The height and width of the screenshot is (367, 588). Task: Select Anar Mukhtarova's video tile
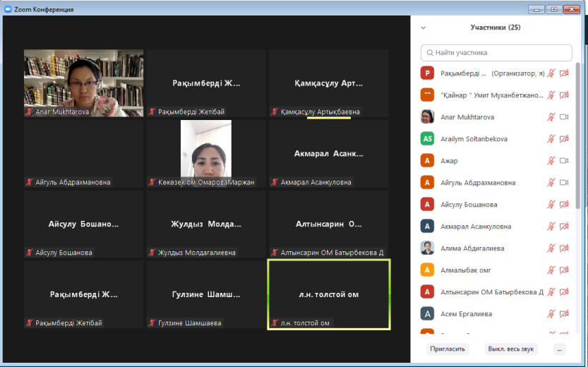coord(83,83)
